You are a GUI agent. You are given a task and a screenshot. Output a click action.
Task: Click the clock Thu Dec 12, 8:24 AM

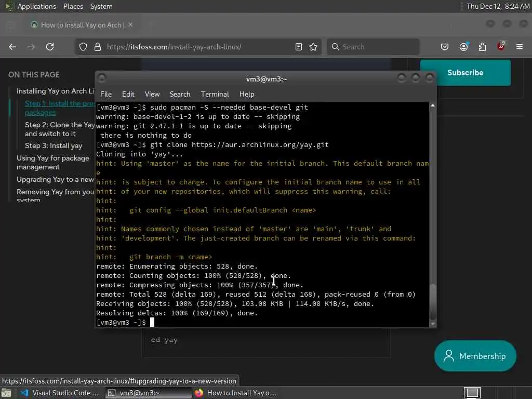coord(498,6)
